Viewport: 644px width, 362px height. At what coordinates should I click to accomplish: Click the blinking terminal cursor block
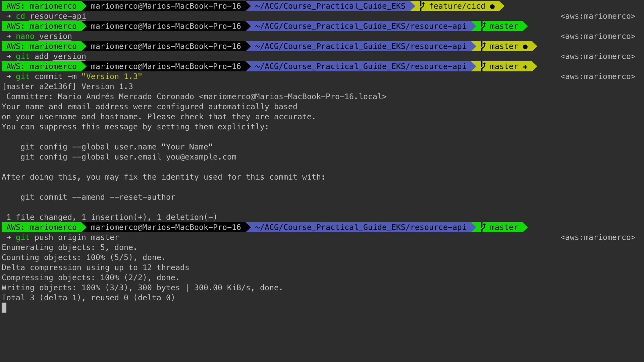click(x=4, y=308)
